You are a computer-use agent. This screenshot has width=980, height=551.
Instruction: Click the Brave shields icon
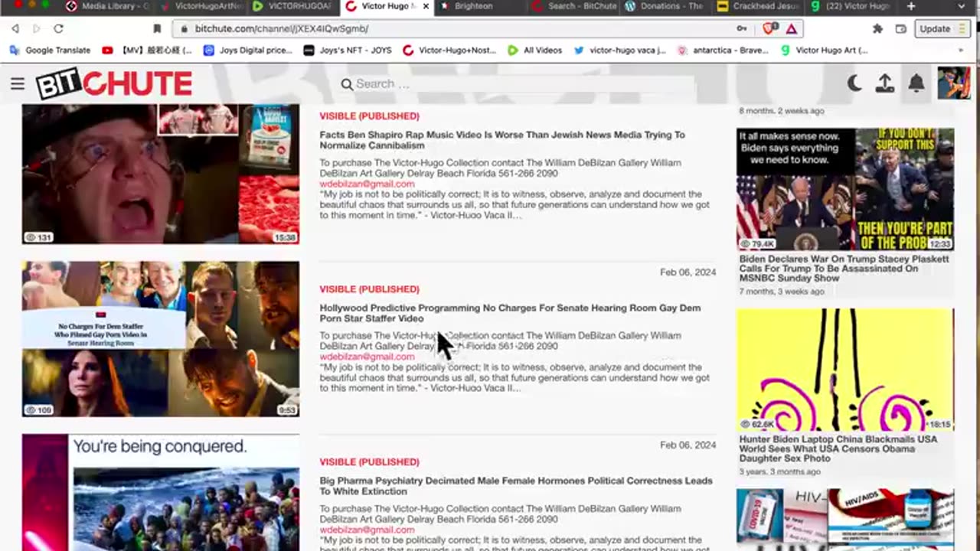(x=770, y=28)
